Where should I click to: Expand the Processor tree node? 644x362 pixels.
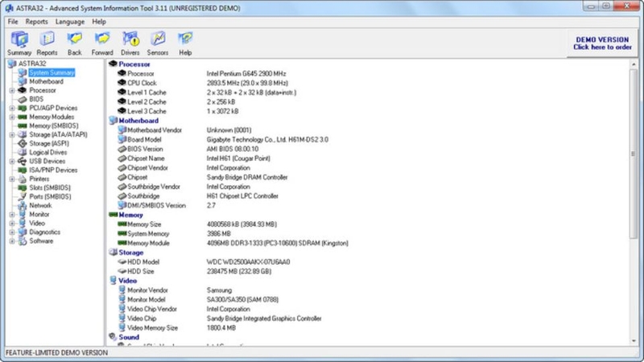click(x=12, y=90)
